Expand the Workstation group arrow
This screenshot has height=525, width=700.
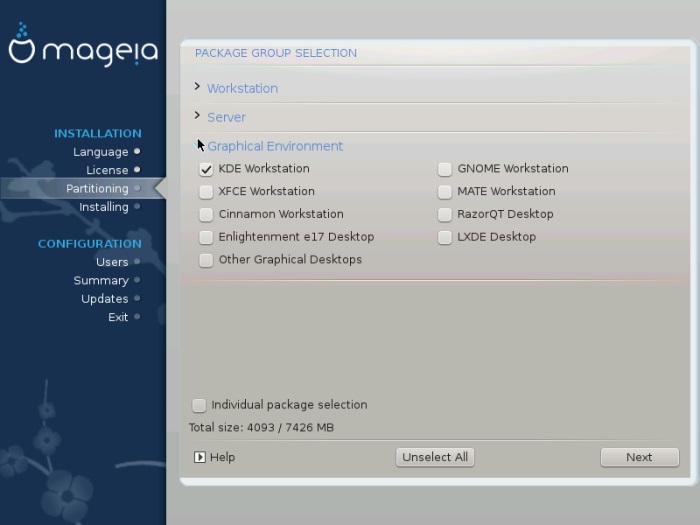coord(197,87)
